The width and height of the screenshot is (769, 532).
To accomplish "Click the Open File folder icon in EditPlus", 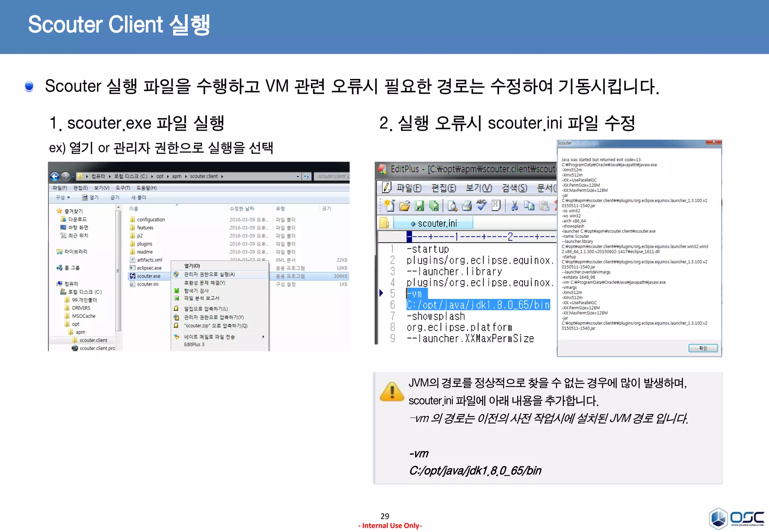I will pyautogui.click(x=404, y=206).
